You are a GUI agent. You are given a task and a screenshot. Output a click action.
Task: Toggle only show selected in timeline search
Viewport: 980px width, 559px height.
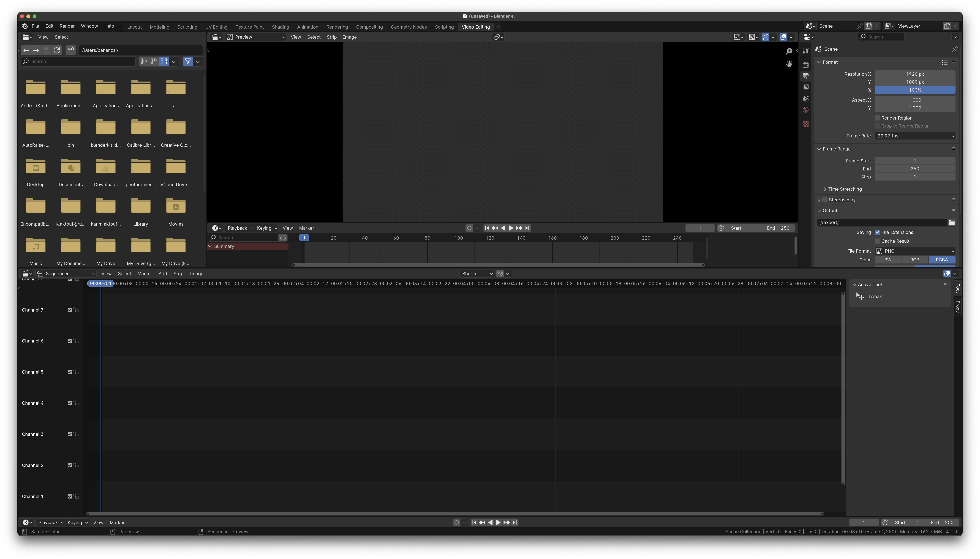(x=283, y=238)
